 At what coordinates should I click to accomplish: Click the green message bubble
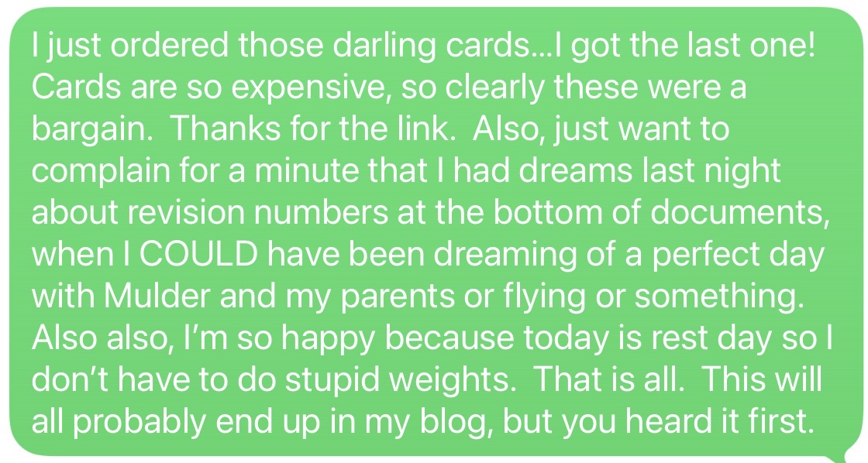(434, 232)
